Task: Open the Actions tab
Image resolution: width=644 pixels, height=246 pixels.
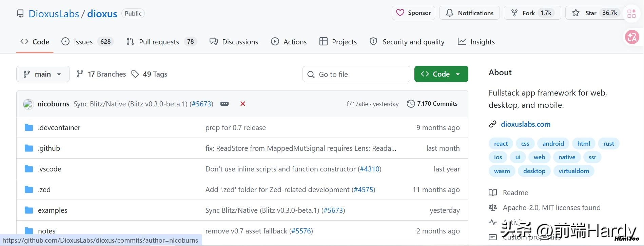Action: (289, 42)
